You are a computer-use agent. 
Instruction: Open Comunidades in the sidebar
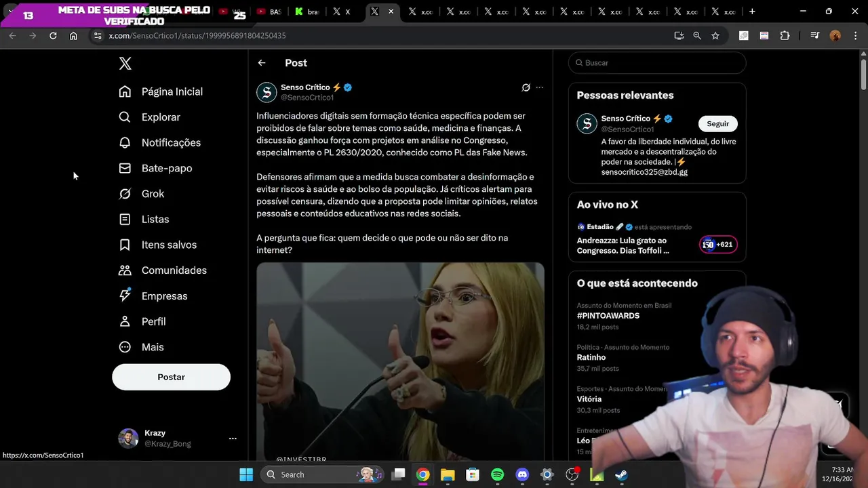(x=163, y=270)
